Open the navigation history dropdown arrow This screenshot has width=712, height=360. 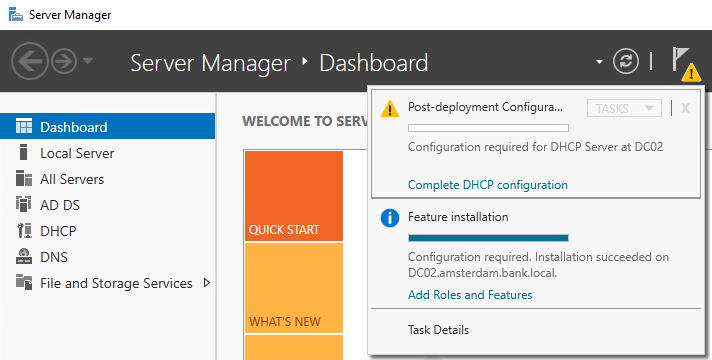tap(88, 60)
